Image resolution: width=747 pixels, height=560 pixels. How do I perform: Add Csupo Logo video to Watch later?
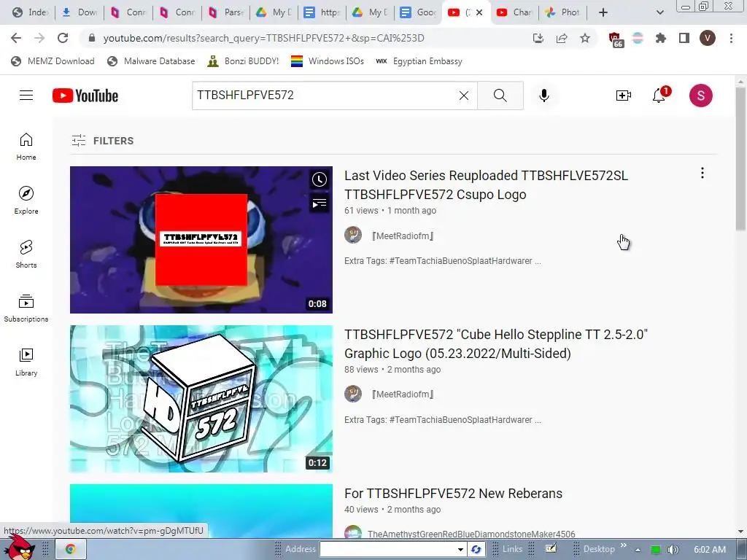[320, 179]
